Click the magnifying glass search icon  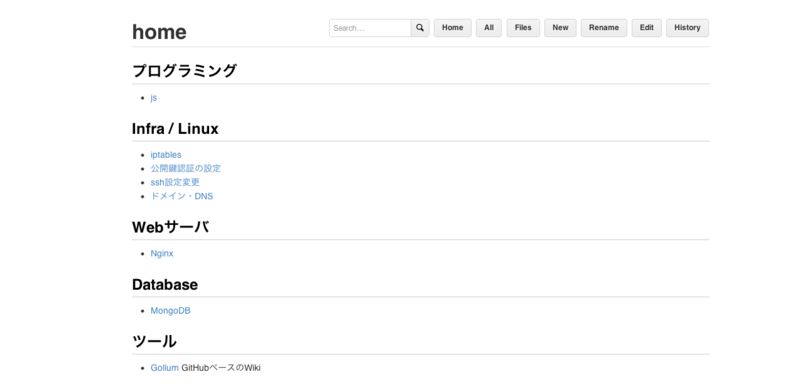[420, 28]
